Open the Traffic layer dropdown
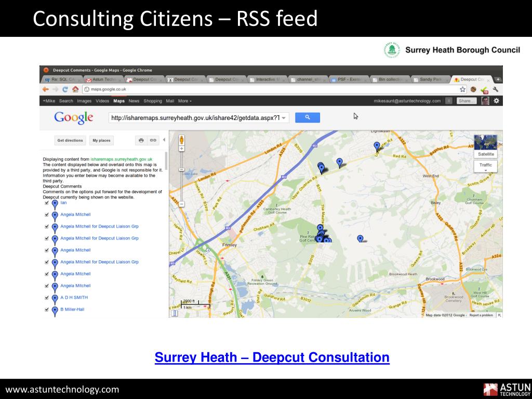Viewport: 532px width, 399px height. coord(486,166)
